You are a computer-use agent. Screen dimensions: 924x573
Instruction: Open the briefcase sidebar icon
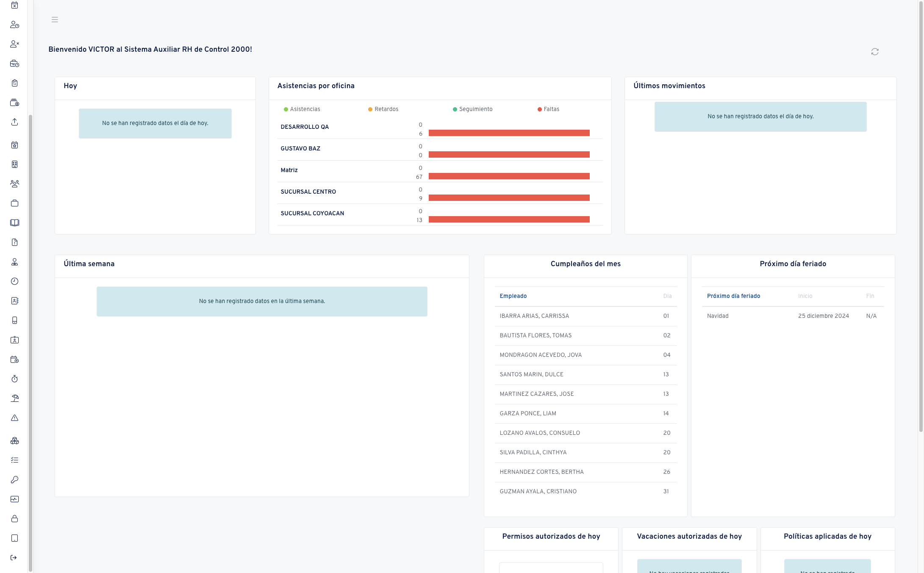(x=14, y=203)
